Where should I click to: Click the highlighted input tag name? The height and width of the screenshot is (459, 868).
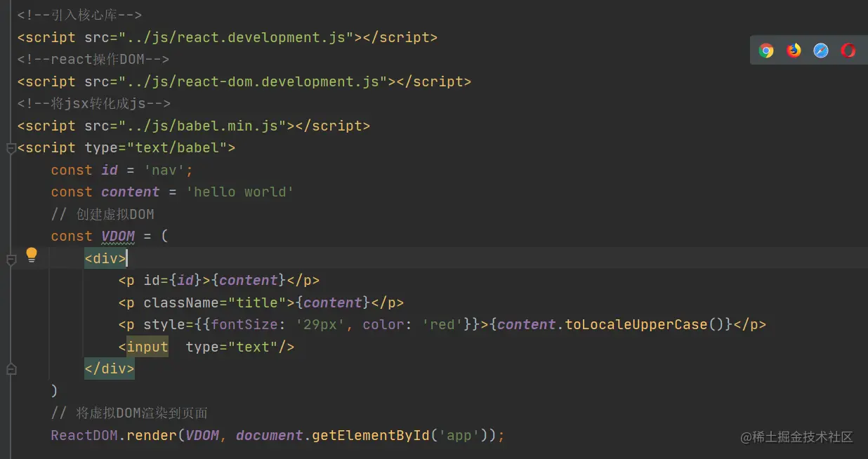coord(147,347)
